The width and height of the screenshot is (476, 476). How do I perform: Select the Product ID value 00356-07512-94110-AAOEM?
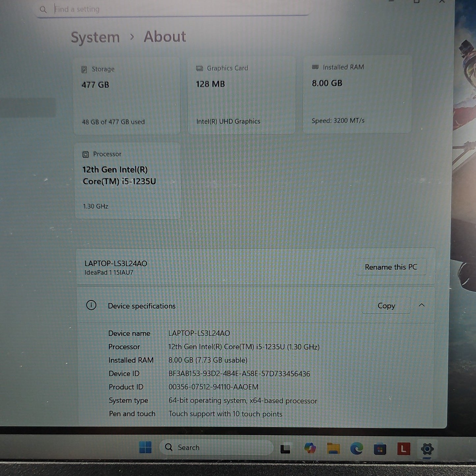coord(213,387)
